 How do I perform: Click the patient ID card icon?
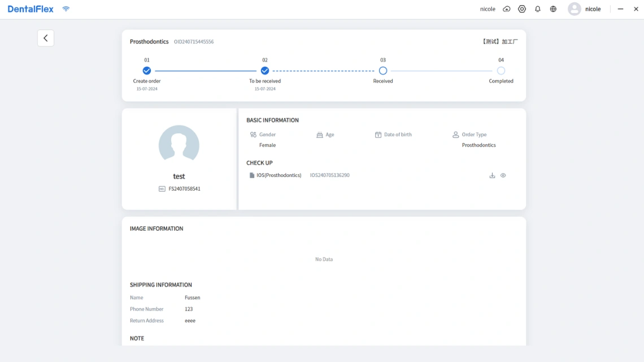pyautogui.click(x=162, y=189)
